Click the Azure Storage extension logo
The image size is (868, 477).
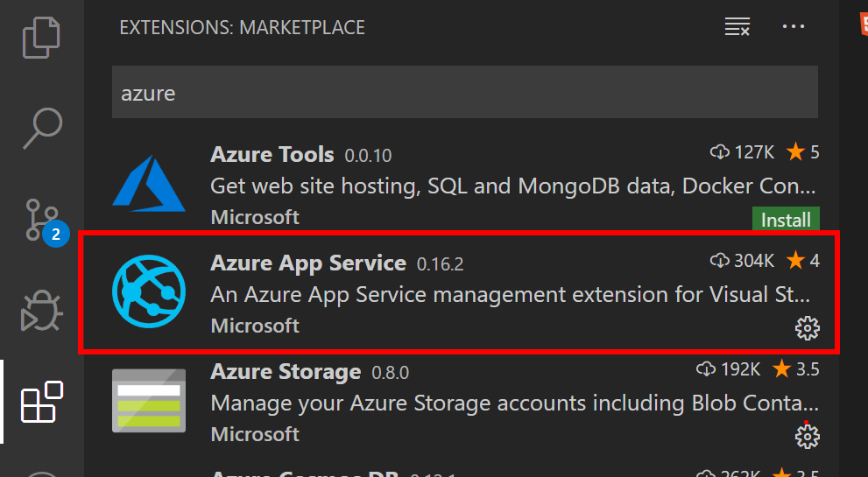click(149, 401)
